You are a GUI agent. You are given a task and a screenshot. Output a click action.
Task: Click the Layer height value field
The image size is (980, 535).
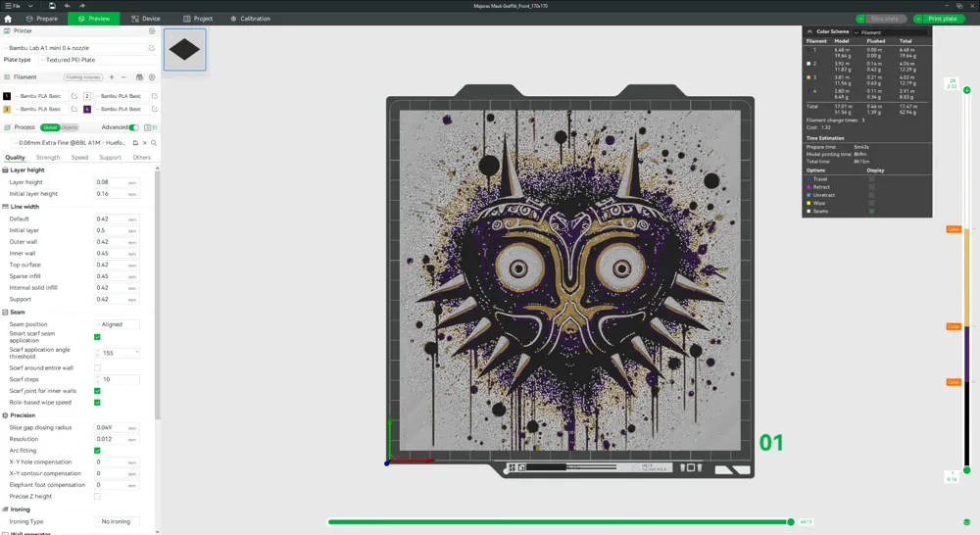117,182
